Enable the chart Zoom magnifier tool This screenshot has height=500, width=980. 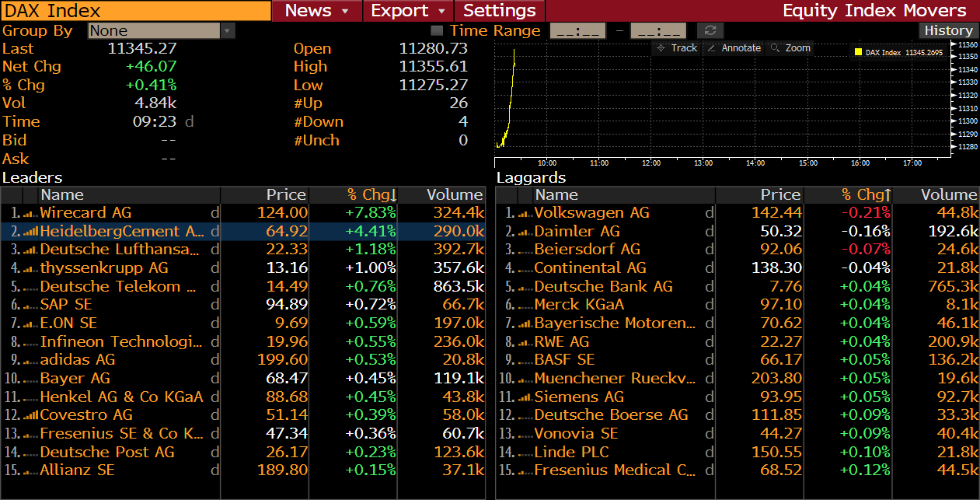[790, 48]
